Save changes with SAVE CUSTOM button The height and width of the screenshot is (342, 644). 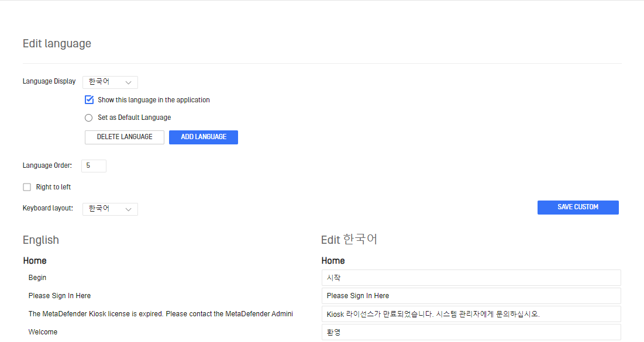[578, 208]
